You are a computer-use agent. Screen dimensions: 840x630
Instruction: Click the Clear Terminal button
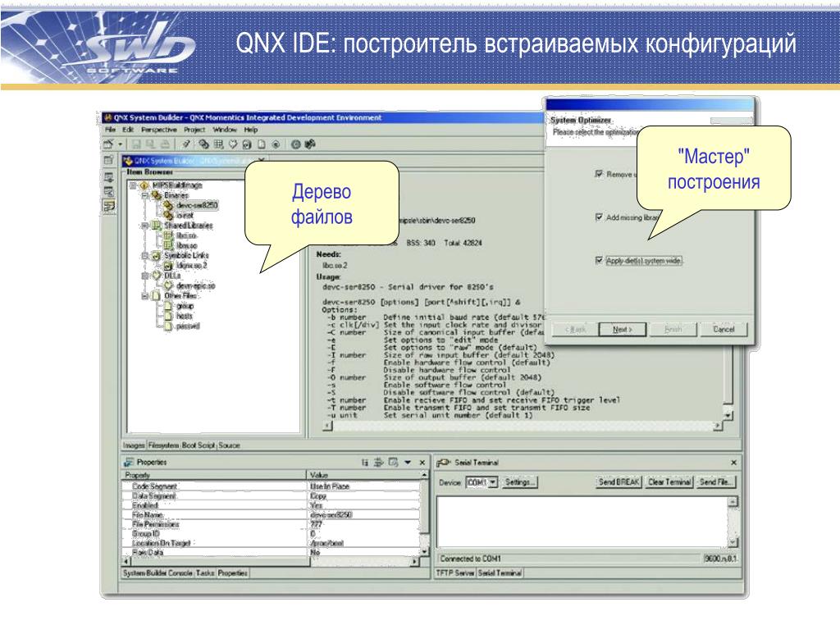[x=669, y=482]
